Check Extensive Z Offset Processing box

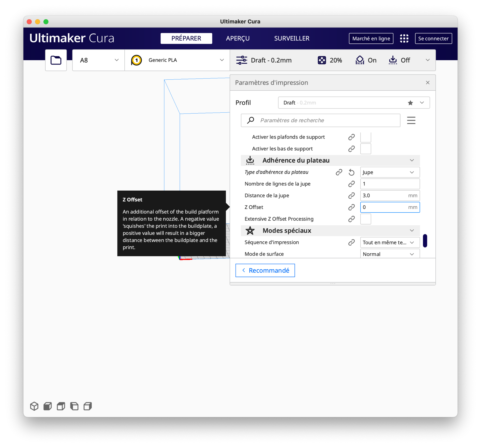click(366, 219)
